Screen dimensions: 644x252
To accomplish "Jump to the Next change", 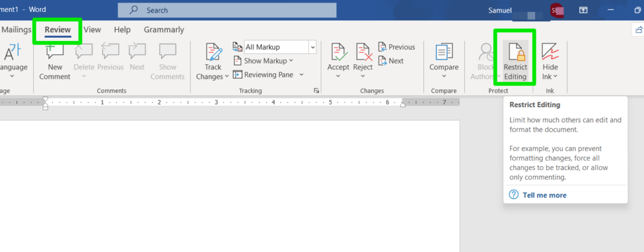I will click(x=391, y=60).
